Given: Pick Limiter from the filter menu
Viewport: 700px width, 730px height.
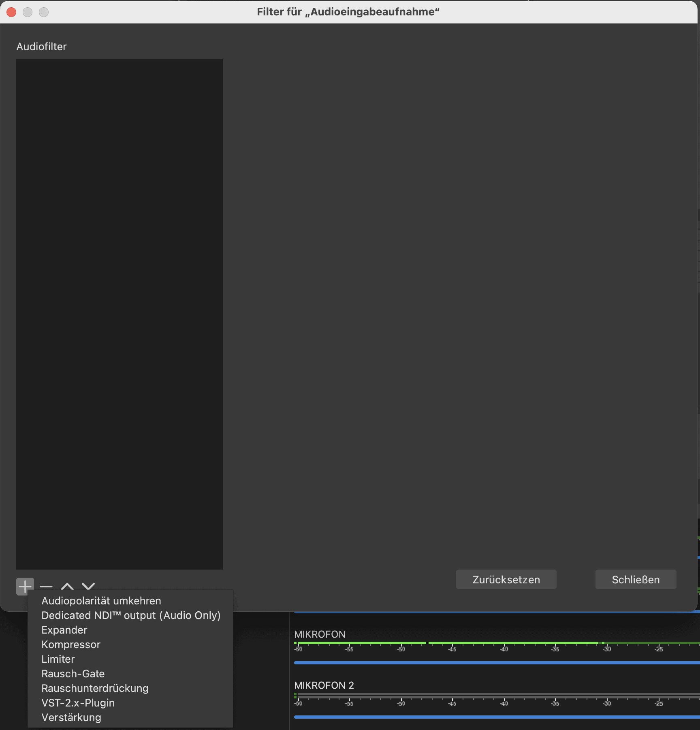Looking at the screenshot, I should tap(130, 659).
